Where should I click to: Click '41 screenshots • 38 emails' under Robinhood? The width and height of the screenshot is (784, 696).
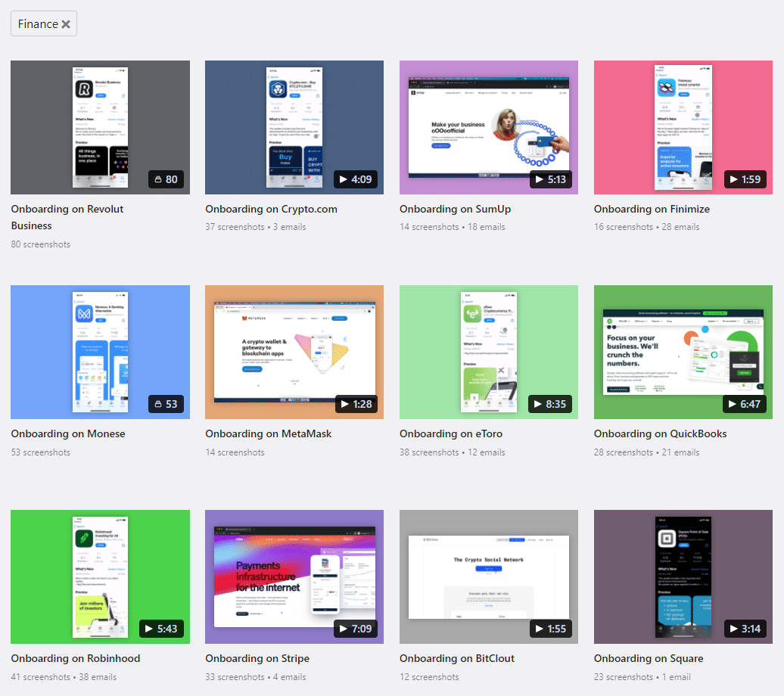(64, 676)
